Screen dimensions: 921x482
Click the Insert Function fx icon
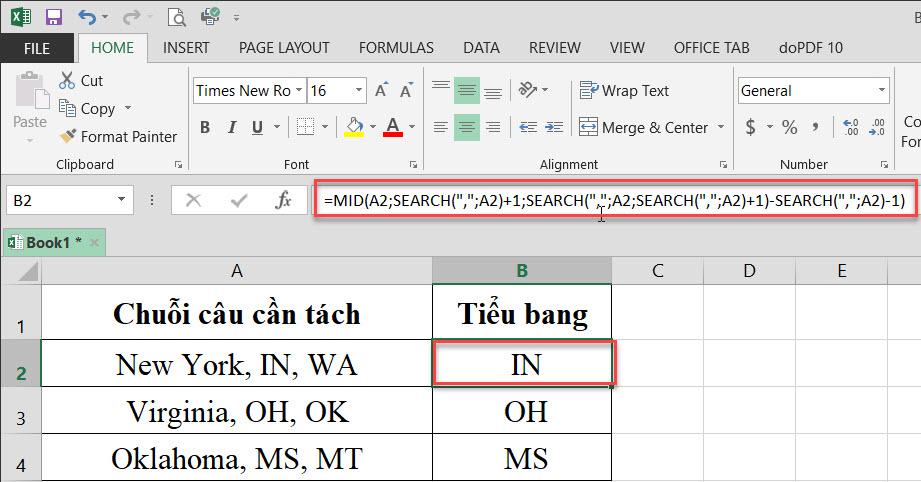(283, 200)
